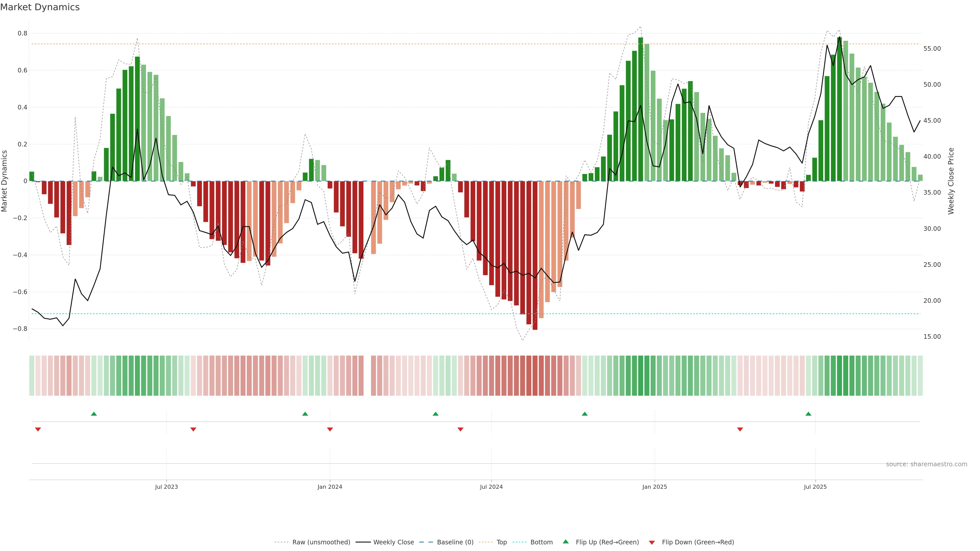Click the red flip-down marker between Jan and Jul 2025
This screenshot has width=980, height=551.
pyautogui.click(x=740, y=429)
